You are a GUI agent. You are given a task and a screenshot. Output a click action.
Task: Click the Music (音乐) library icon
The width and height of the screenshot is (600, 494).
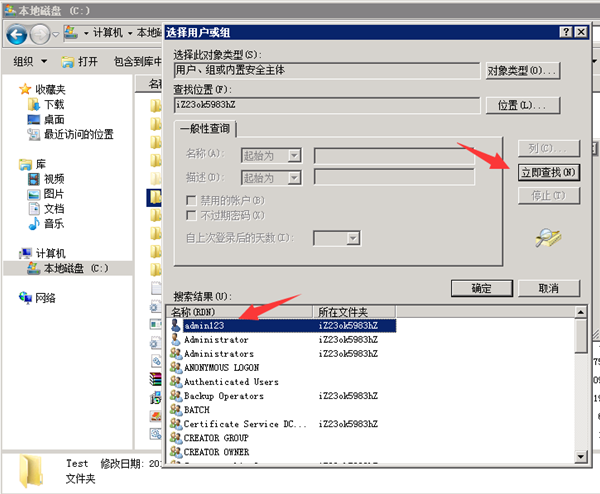[x=33, y=223]
